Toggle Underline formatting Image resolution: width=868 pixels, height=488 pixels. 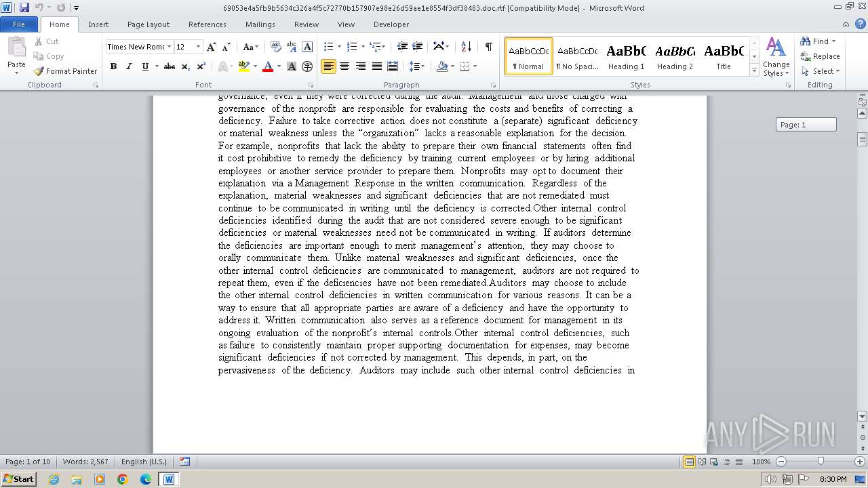(x=144, y=66)
